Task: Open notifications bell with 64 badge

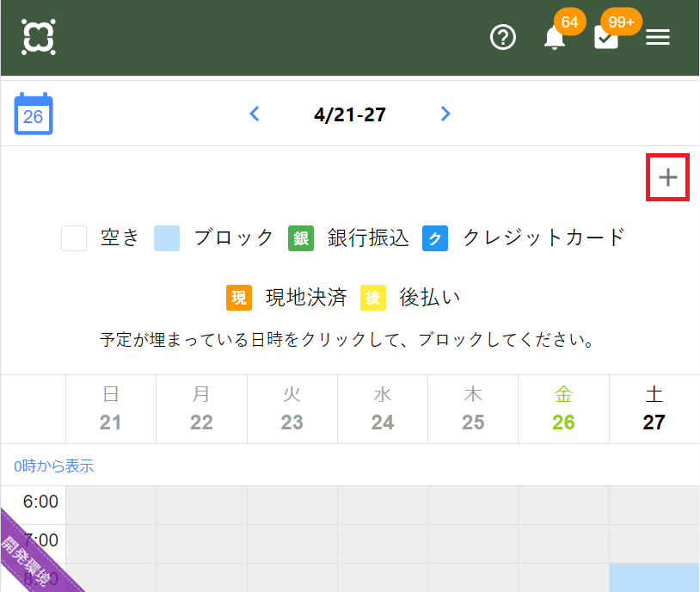Action: (555, 38)
